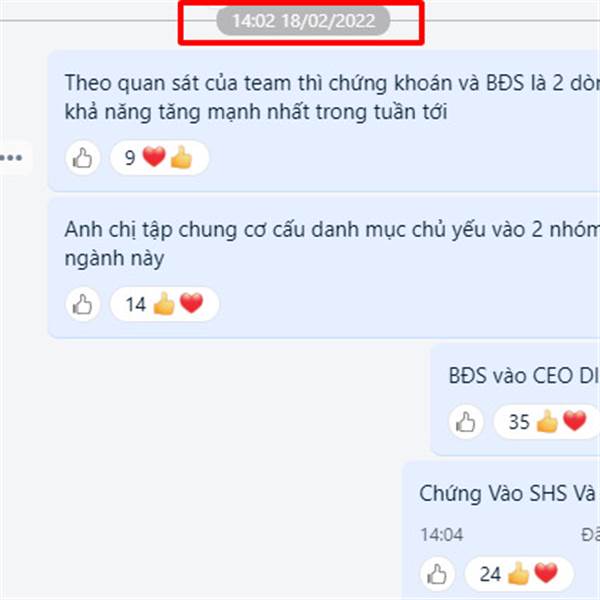View the 14 reactions summary pill
This screenshot has width=600, height=600.
point(165,304)
